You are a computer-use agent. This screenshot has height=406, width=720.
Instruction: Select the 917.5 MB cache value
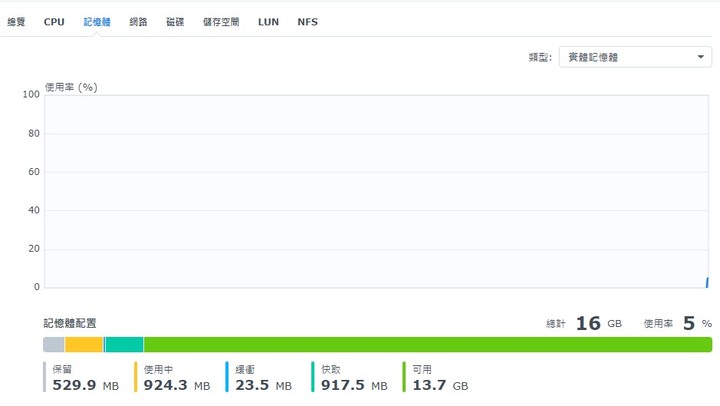point(354,385)
